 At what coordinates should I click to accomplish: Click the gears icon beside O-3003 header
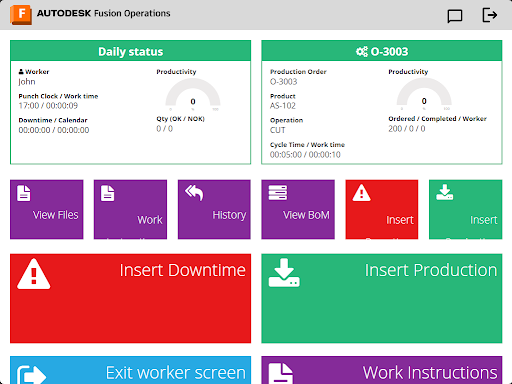[x=362, y=52]
